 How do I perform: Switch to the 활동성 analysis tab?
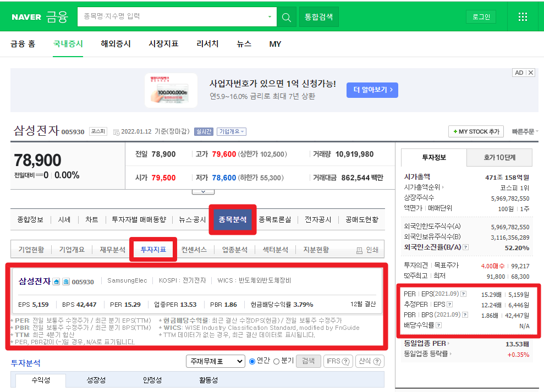(x=208, y=380)
